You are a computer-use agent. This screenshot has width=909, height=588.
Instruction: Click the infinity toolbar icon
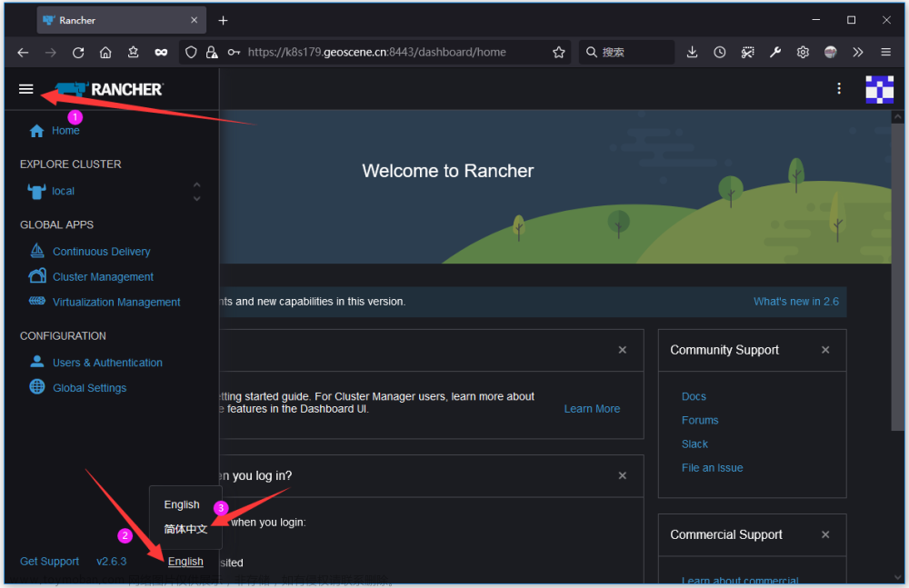(x=161, y=53)
